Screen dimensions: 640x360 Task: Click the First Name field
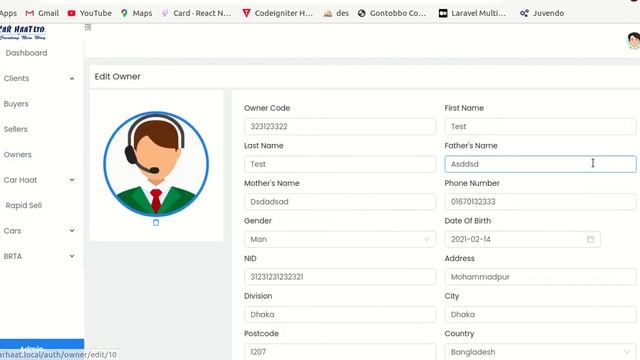[x=540, y=127]
